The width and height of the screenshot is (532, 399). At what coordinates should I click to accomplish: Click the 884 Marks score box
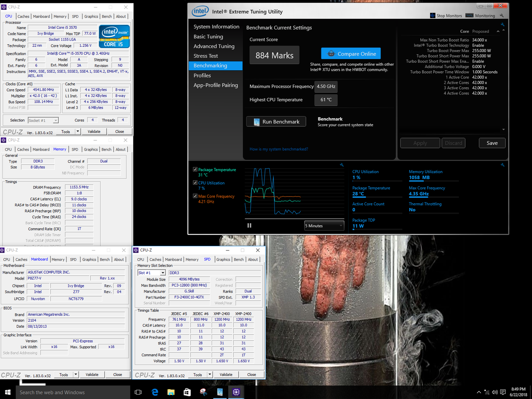tap(274, 55)
